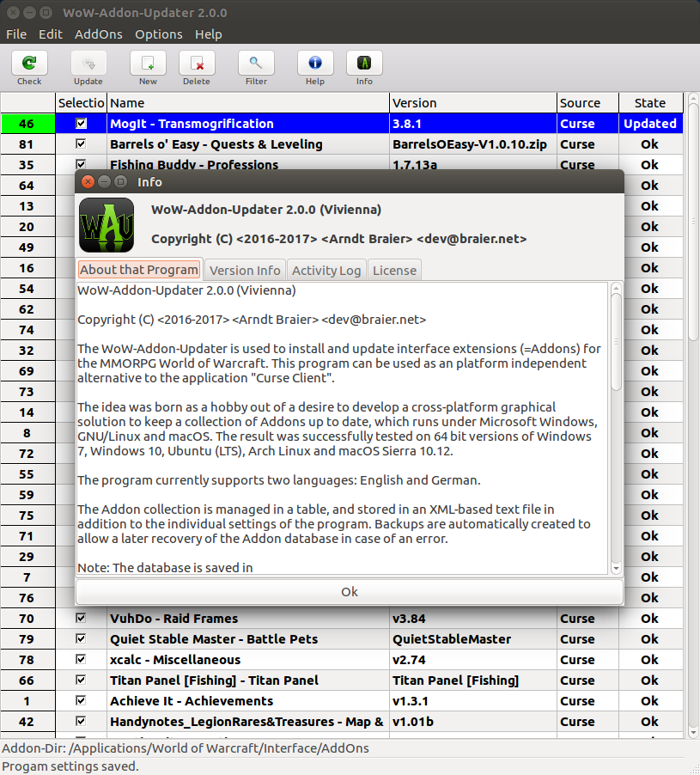Click scroll-up arrow in Info dialog text
The image size is (700, 775).
616,288
